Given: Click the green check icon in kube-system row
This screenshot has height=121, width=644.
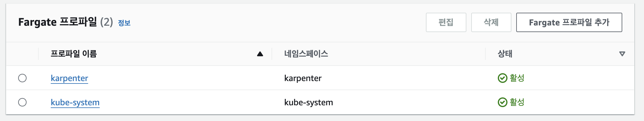Looking at the screenshot, I should pos(502,102).
